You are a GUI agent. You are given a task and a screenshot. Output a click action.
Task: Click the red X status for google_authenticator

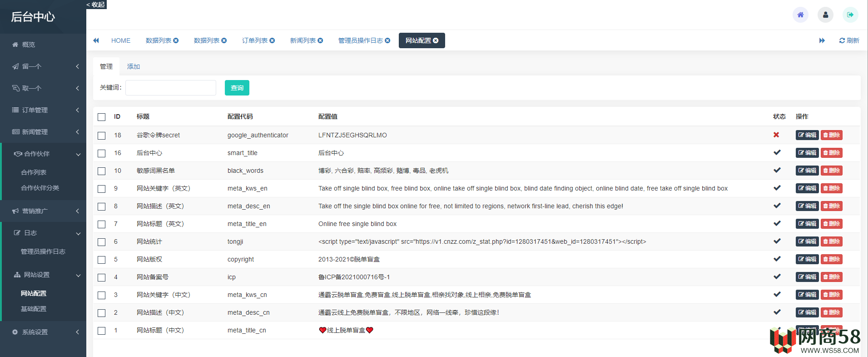[x=776, y=135]
